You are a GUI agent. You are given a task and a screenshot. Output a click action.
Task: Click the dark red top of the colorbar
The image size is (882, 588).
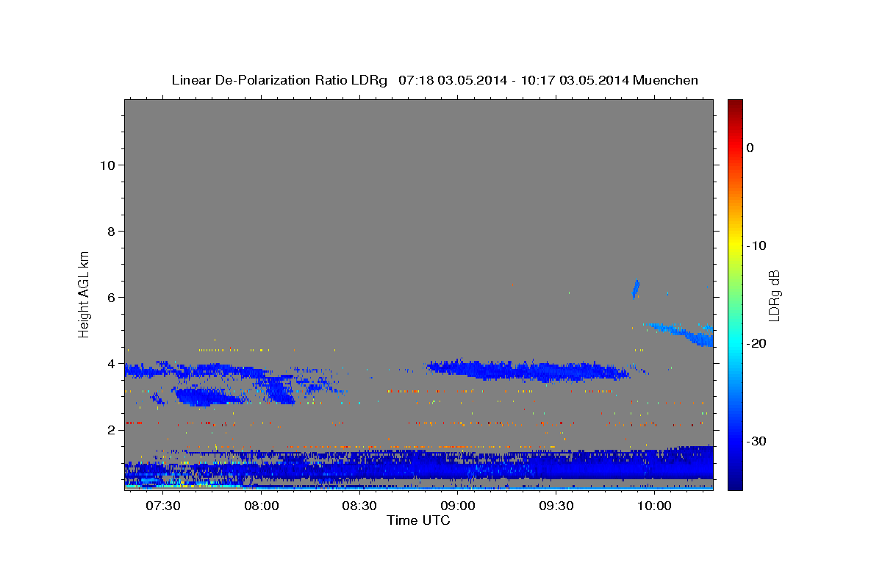click(x=735, y=104)
